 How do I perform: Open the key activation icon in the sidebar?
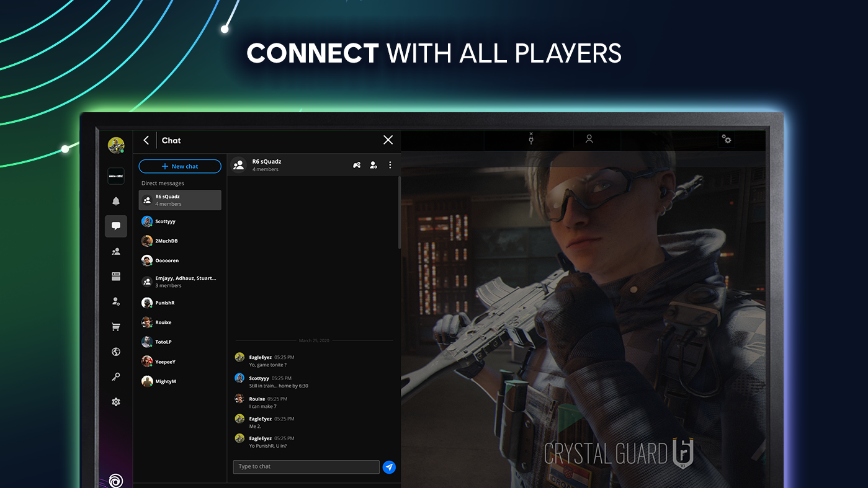point(115,376)
